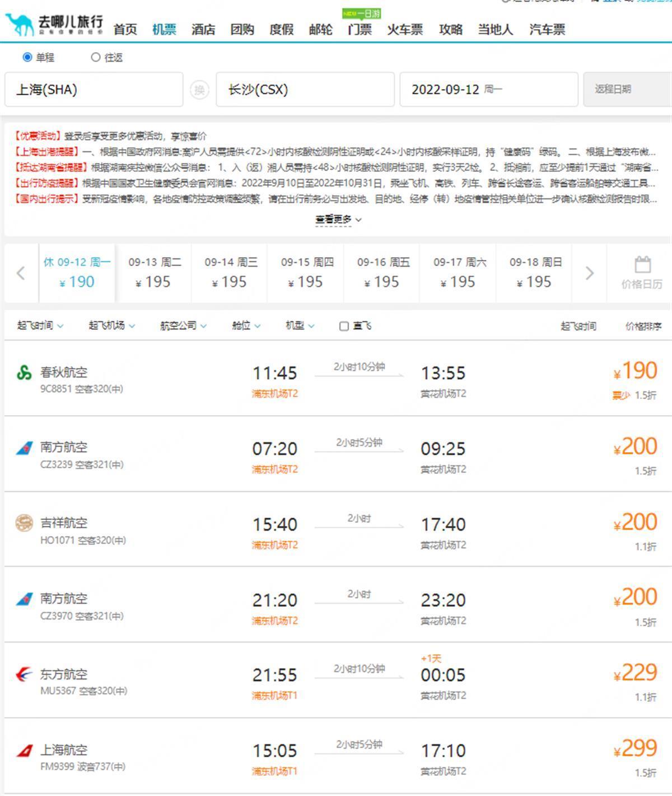This screenshot has height=796, width=672.
Task: Click China Southern logo on CZ3970 row
Action: pyautogui.click(x=24, y=599)
